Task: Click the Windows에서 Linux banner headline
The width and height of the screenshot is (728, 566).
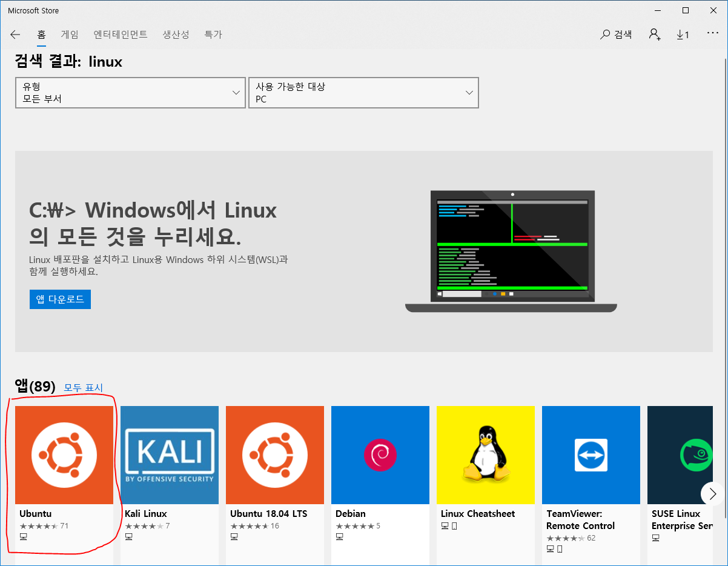Action: [x=153, y=222]
